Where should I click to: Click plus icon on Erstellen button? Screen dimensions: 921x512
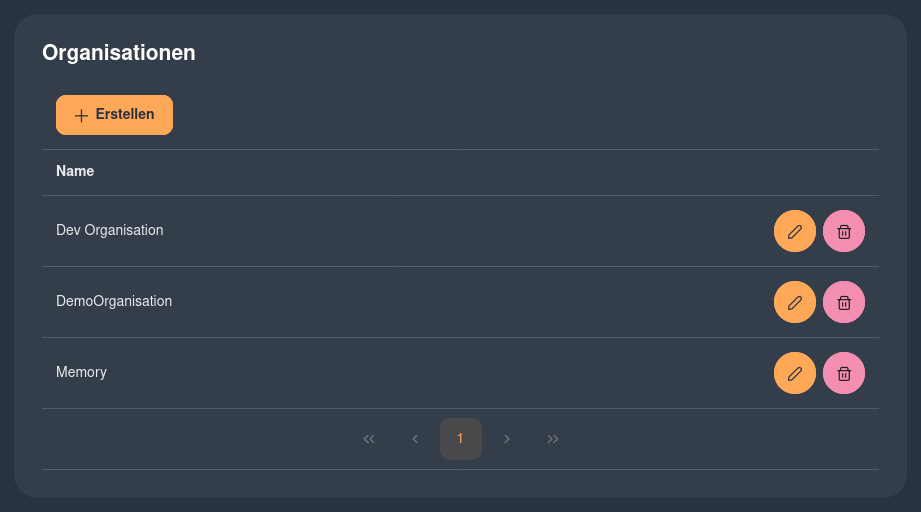(x=81, y=116)
